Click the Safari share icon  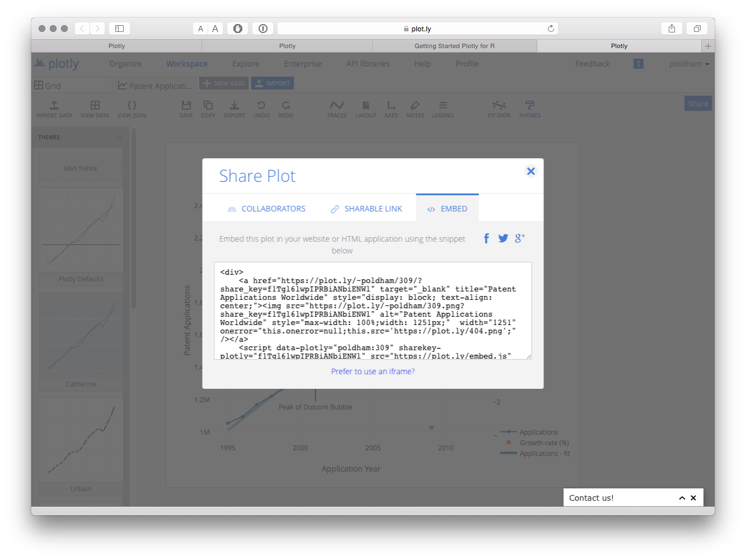[x=672, y=29]
